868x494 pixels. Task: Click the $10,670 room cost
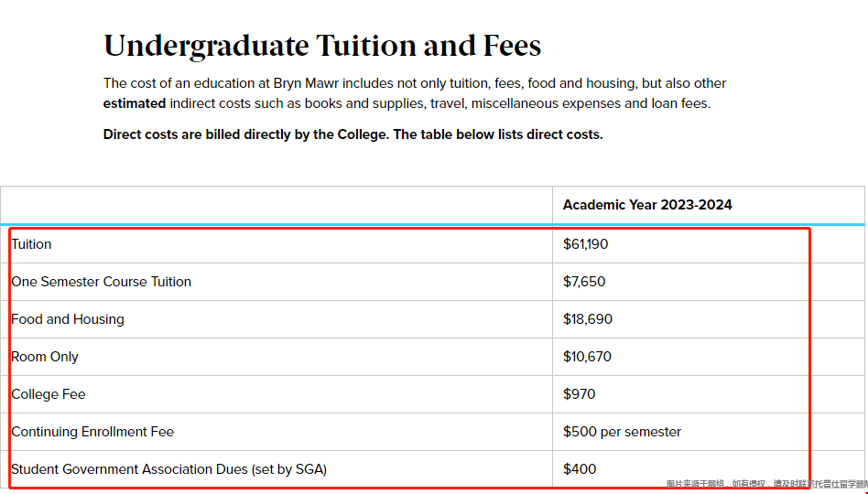[587, 357]
